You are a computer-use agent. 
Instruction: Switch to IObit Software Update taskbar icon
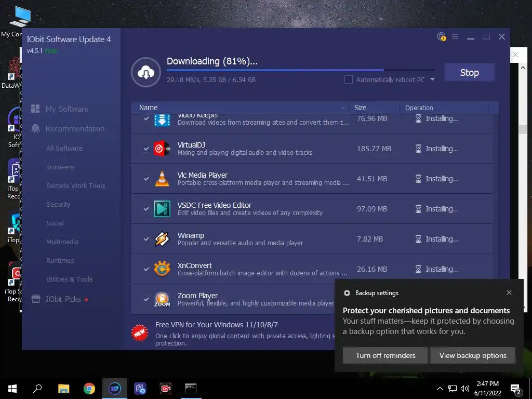click(115, 389)
